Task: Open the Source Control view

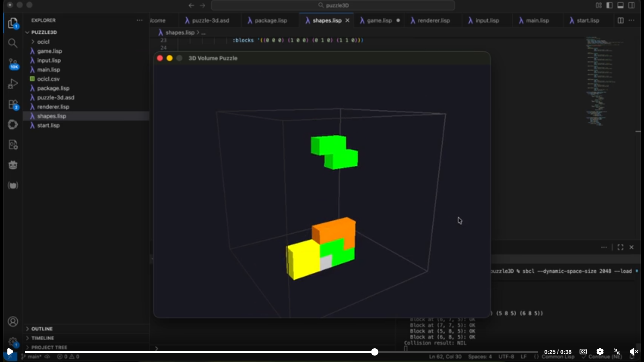Action: [13, 64]
